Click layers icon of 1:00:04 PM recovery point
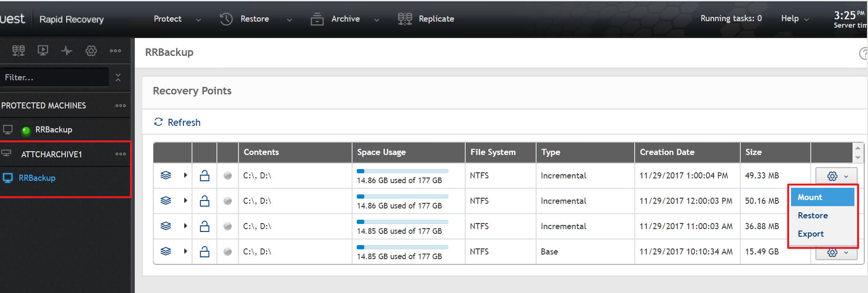The image size is (868, 293). click(166, 176)
